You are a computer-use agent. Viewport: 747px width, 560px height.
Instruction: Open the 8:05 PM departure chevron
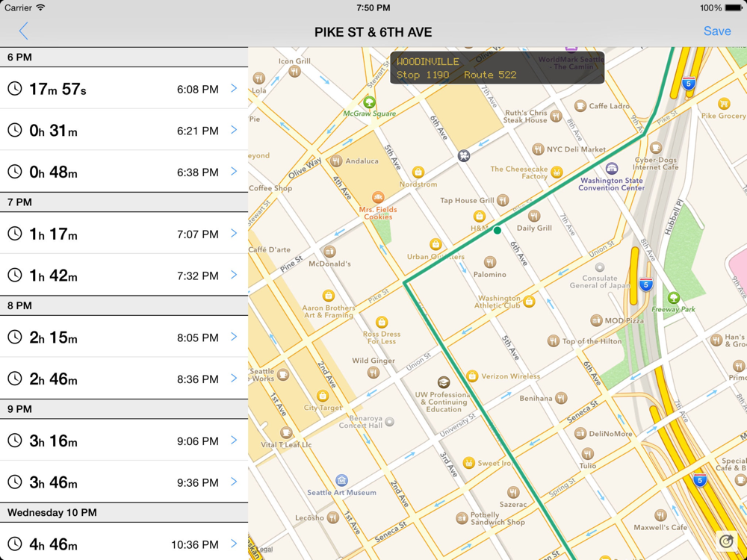233,337
